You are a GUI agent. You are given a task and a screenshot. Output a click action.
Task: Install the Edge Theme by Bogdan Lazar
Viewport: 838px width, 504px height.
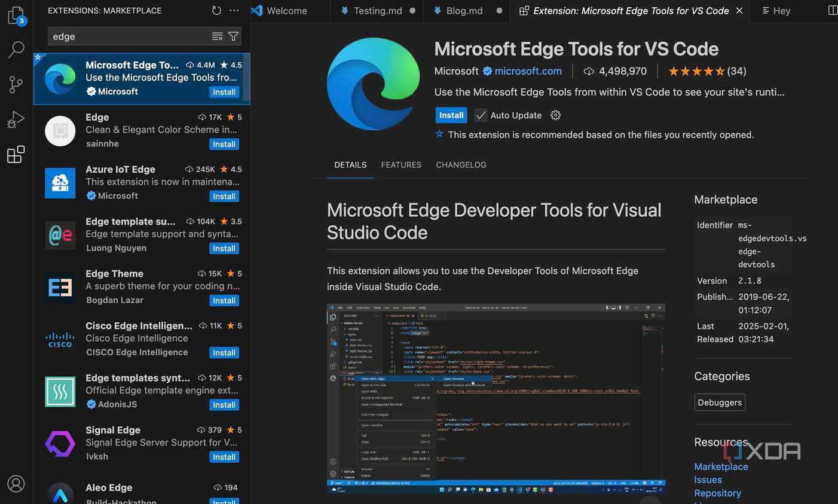click(224, 300)
